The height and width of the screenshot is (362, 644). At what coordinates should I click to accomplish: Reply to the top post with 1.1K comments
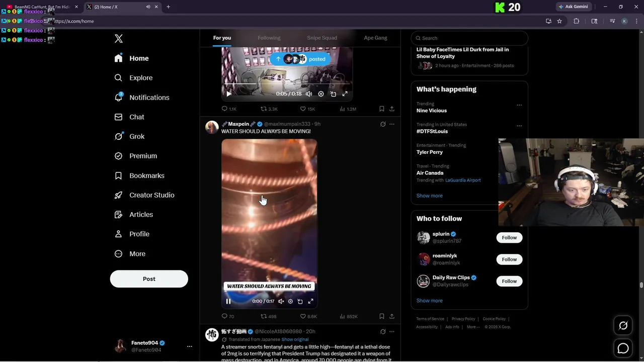coord(229,109)
